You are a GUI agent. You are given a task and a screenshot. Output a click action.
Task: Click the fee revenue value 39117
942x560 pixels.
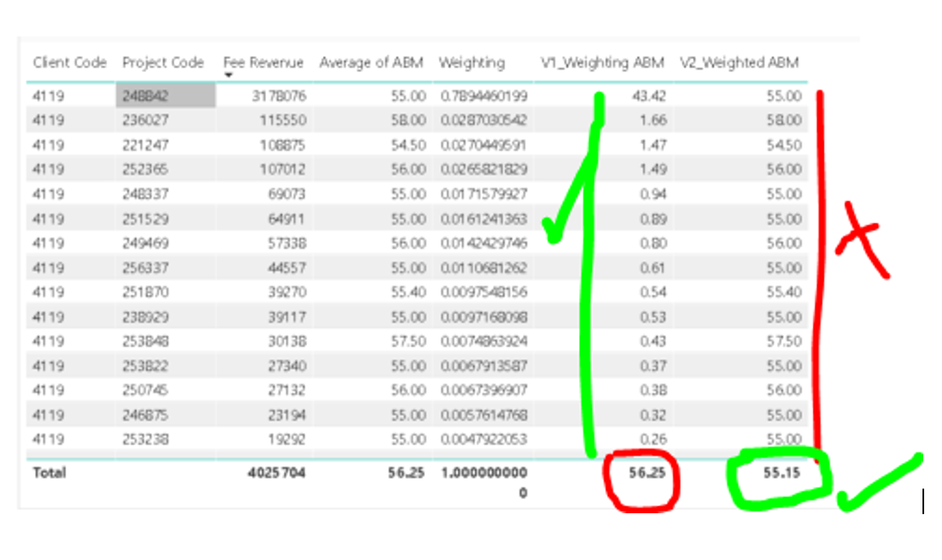[287, 317]
